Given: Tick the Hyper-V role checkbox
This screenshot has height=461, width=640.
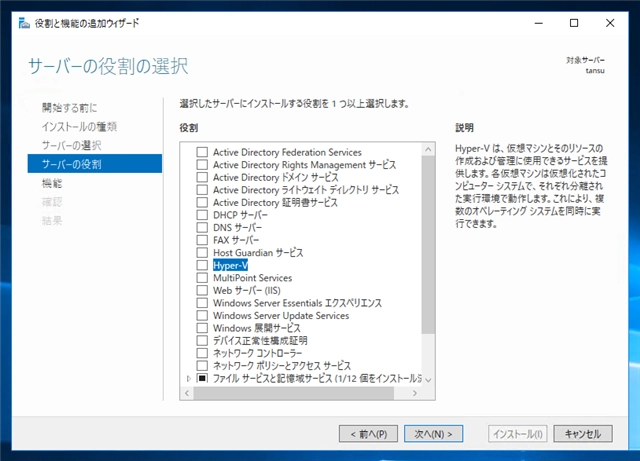Looking at the screenshot, I should click(202, 265).
